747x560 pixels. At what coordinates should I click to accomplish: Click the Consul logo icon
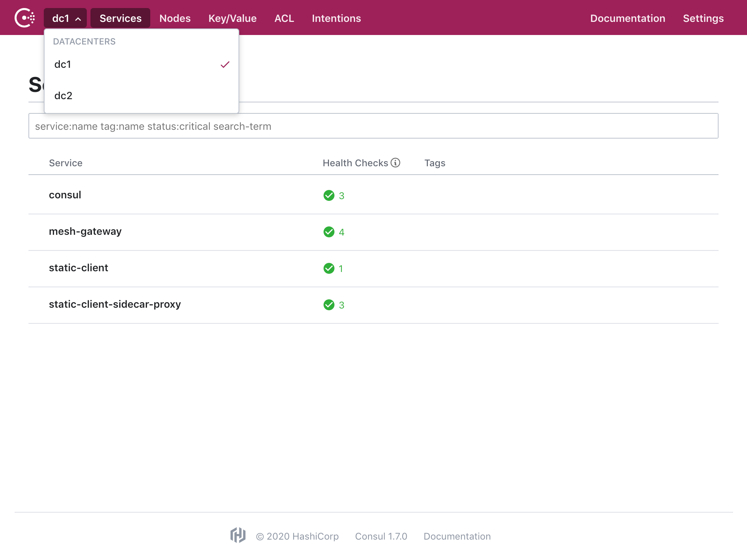(x=24, y=18)
